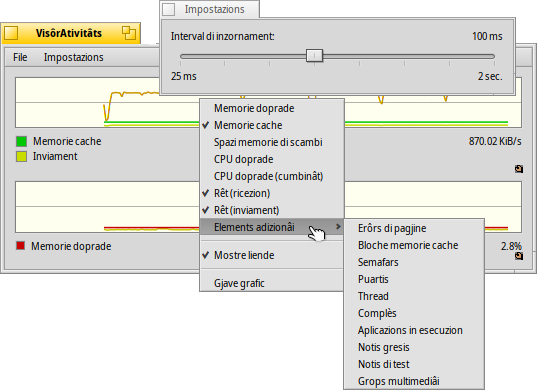Image resolution: width=537 pixels, height=390 pixels.
Task: Uncheck Rêt (ricezion) item
Action: pos(272,193)
